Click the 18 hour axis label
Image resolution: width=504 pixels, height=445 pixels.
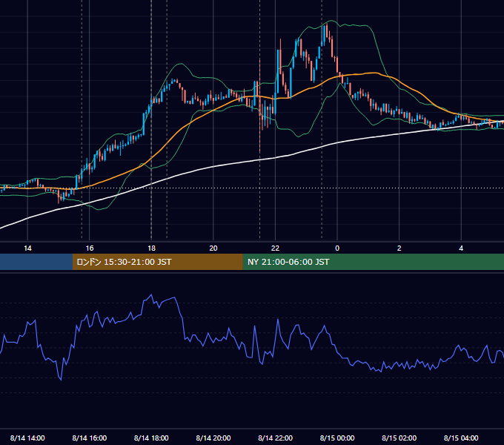coord(151,248)
